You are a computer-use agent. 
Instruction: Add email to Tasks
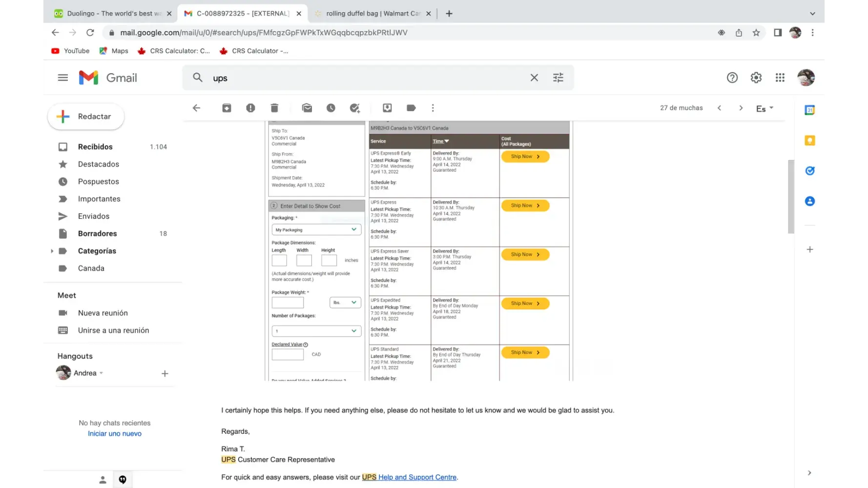tap(355, 108)
